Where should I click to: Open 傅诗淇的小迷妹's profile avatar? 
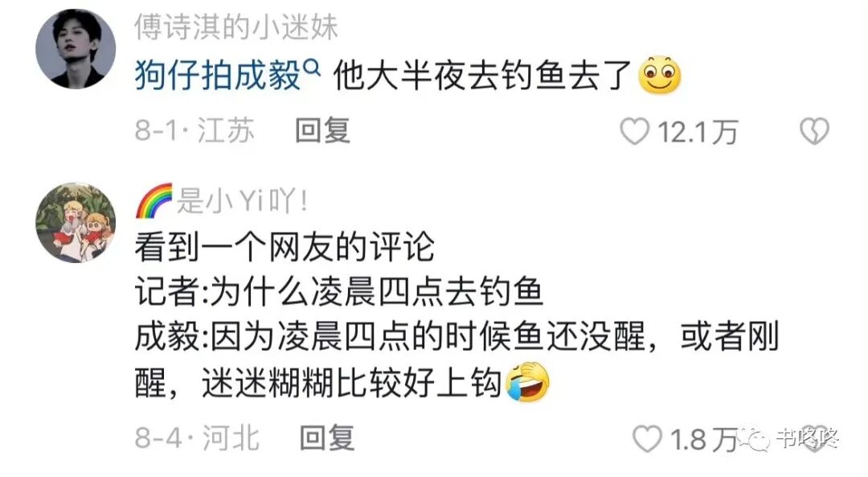pos(76,49)
